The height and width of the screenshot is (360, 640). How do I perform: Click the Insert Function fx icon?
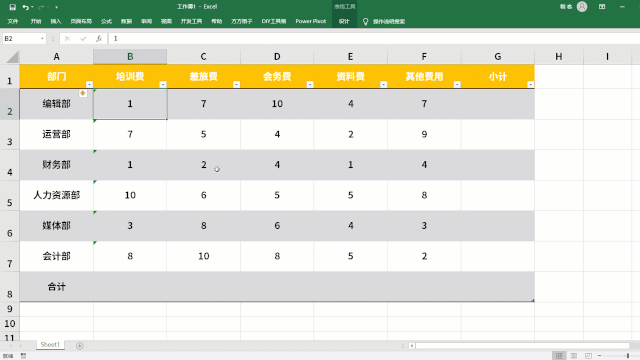point(99,38)
